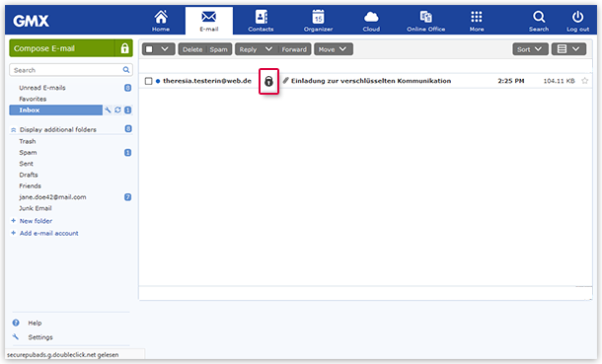The width and height of the screenshot is (602, 364).
Task: Open the Organizer calendar
Action: pos(319,21)
